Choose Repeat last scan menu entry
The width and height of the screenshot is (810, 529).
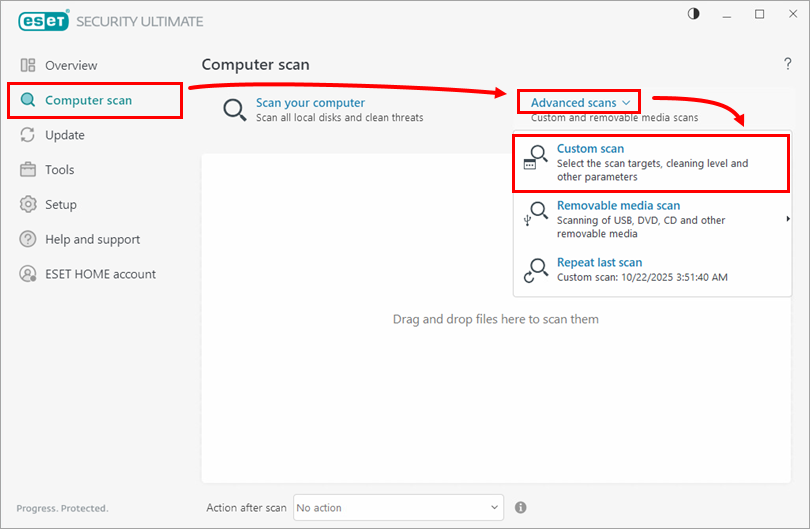pyautogui.click(x=599, y=262)
